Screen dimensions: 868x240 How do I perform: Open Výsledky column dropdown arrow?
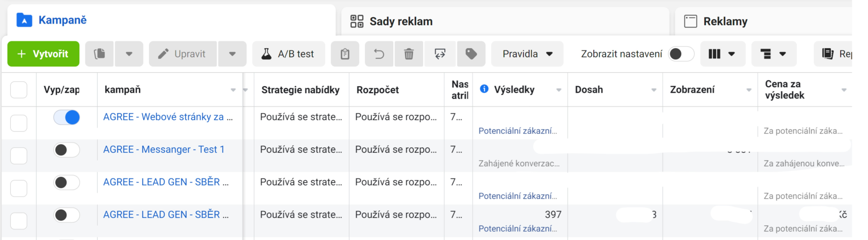(558, 90)
